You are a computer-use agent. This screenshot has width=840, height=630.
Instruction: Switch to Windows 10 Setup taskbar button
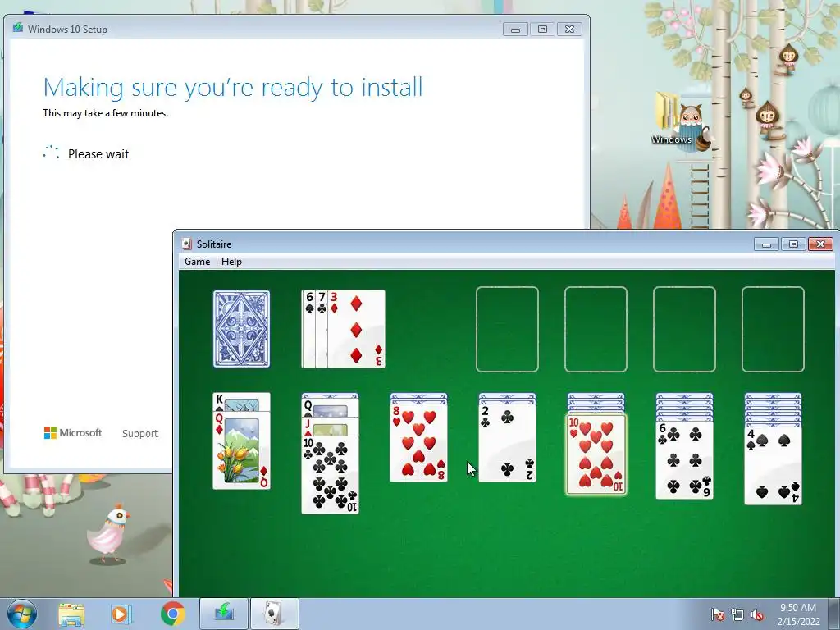[x=224, y=614]
